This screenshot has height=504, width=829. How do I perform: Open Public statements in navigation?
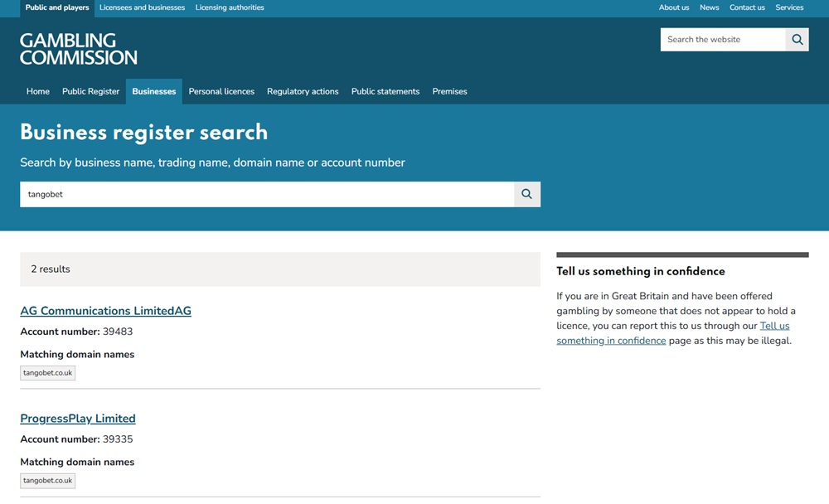tap(385, 91)
